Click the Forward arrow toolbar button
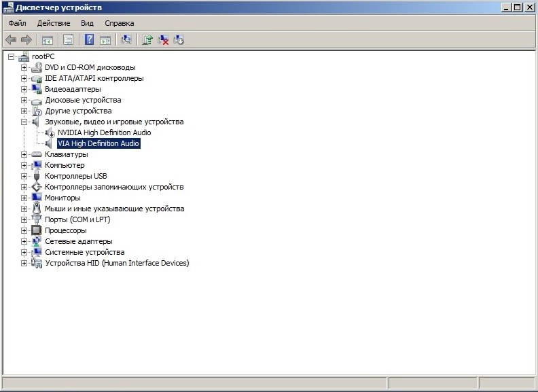The height and width of the screenshot is (392, 538). click(26, 40)
